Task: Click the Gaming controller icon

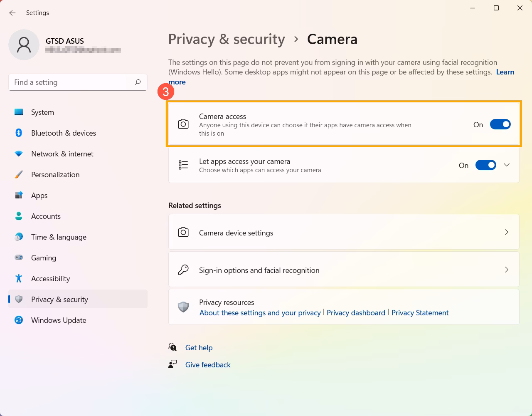Action: pos(19,258)
